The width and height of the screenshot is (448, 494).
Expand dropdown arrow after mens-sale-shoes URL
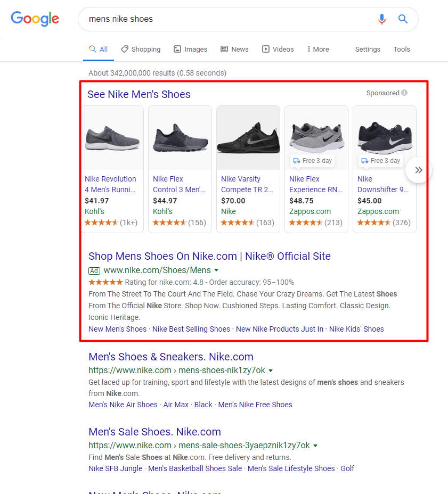315,446
